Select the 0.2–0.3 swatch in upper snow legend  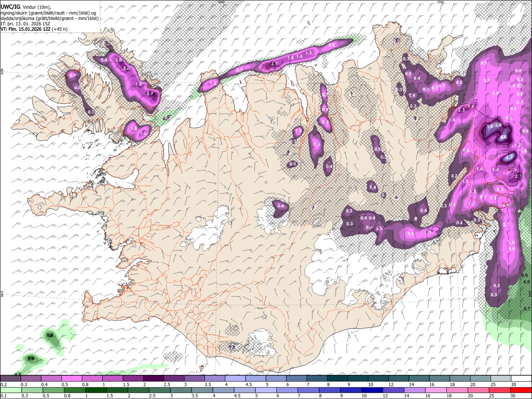pyautogui.click(x=10, y=379)
